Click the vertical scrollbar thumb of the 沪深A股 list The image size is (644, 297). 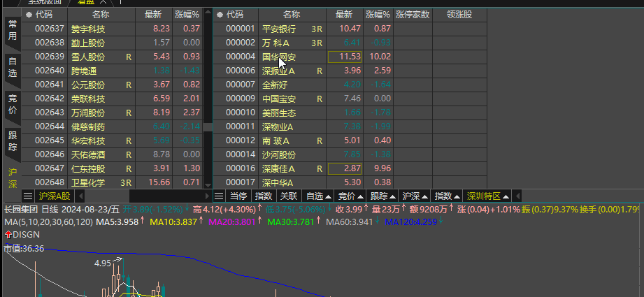(208, 126)
